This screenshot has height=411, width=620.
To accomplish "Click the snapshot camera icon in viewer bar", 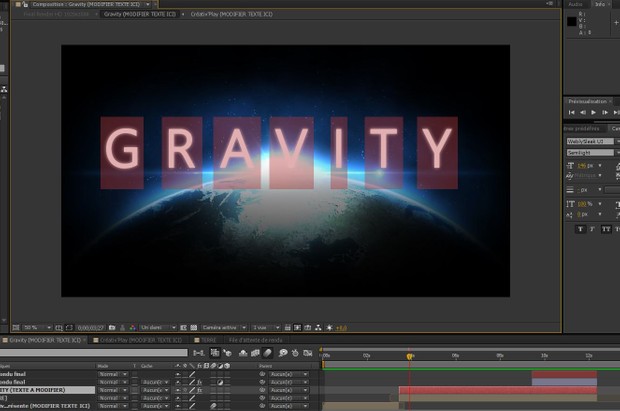I will pos(112,328).
